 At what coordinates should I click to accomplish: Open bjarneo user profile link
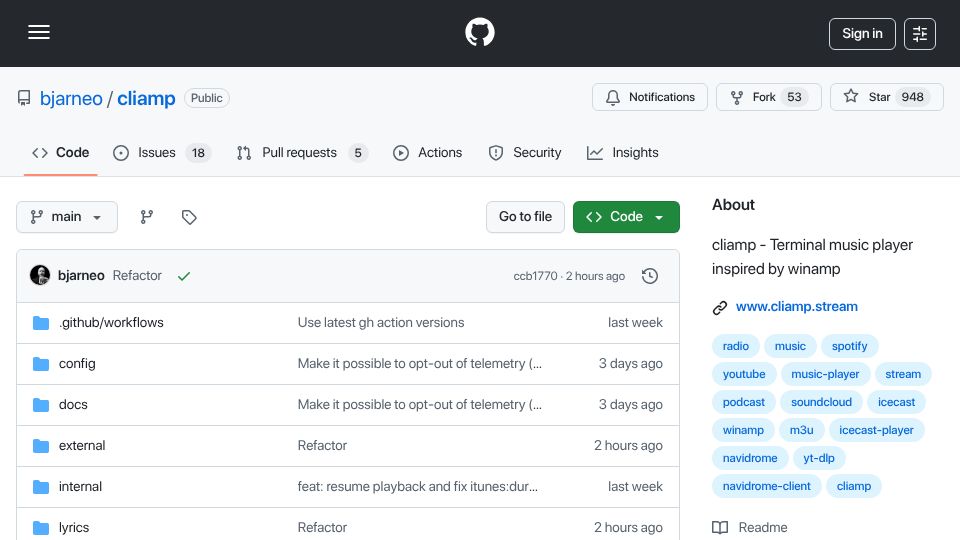click(x=71, y=98)
